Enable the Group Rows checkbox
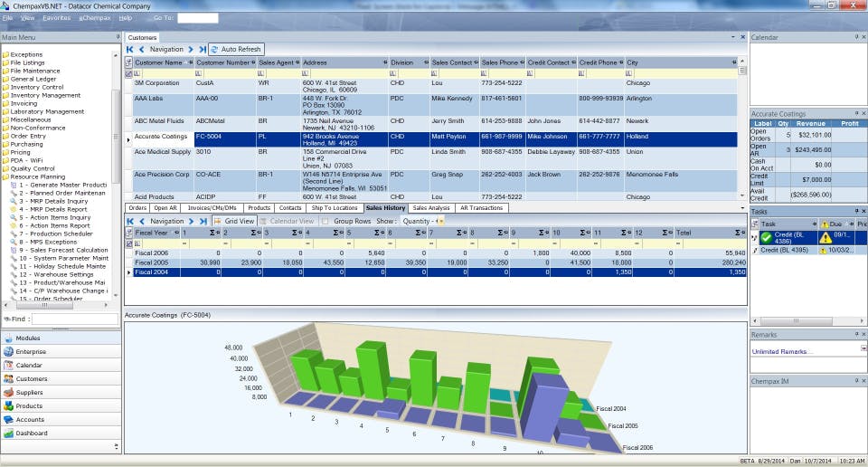Image resolution: width=868 pixels, height=467 pixels. [x=325, y=221]
